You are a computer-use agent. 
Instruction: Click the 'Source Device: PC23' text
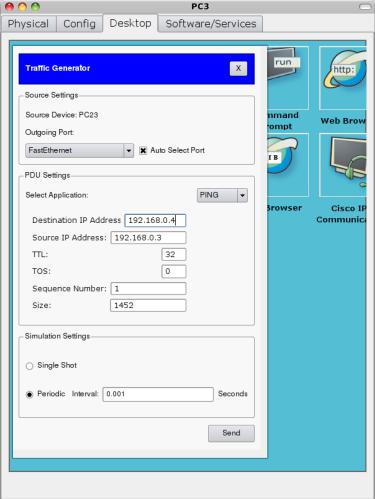[x=62, y=115]
